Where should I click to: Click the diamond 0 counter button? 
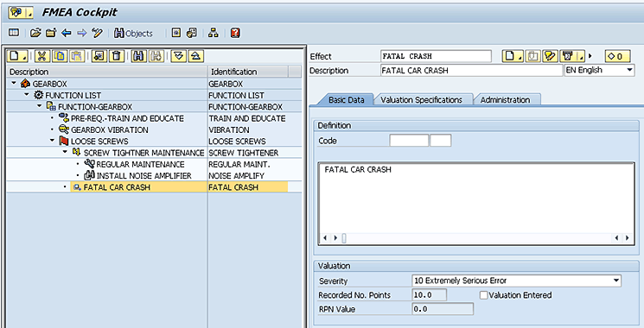[x=617, y=56]
